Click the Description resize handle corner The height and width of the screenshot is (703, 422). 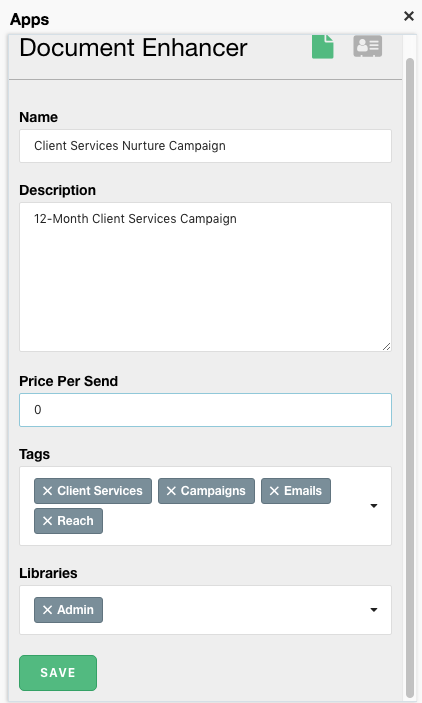[x=387, y=347]
